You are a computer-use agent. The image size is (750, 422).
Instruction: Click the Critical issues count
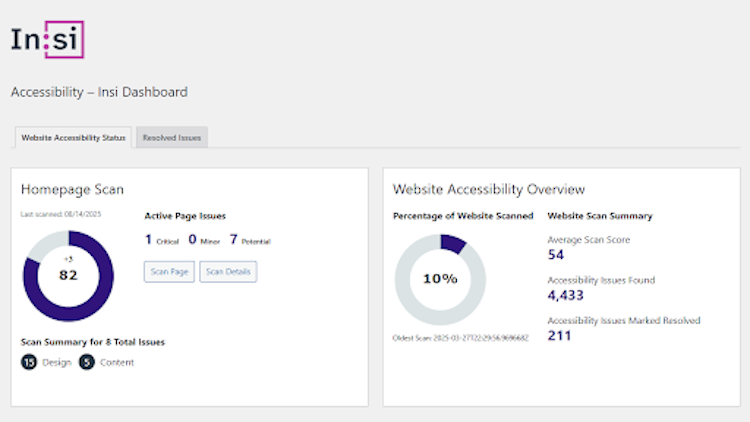tap(149, 240)
